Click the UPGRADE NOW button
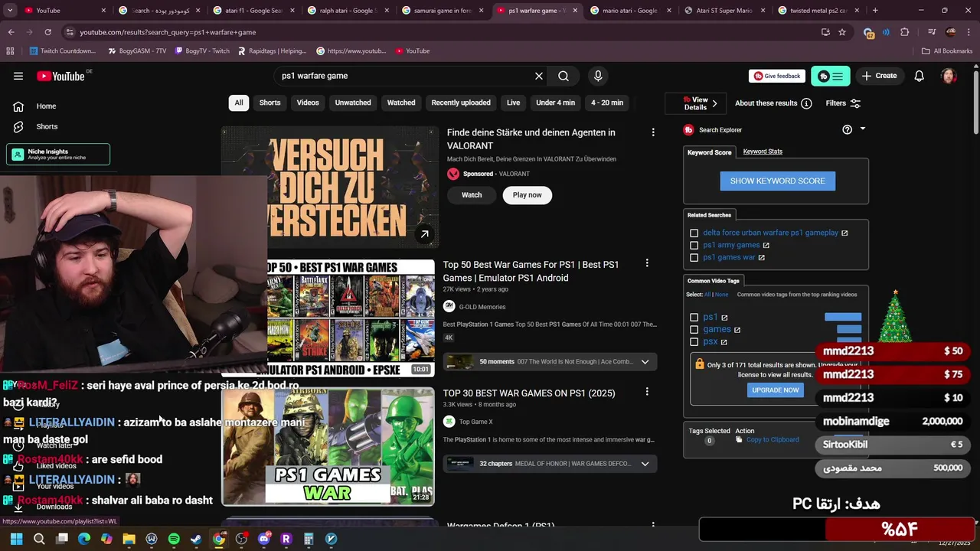The height and width of the screenshot is (551, 980). 775,390
